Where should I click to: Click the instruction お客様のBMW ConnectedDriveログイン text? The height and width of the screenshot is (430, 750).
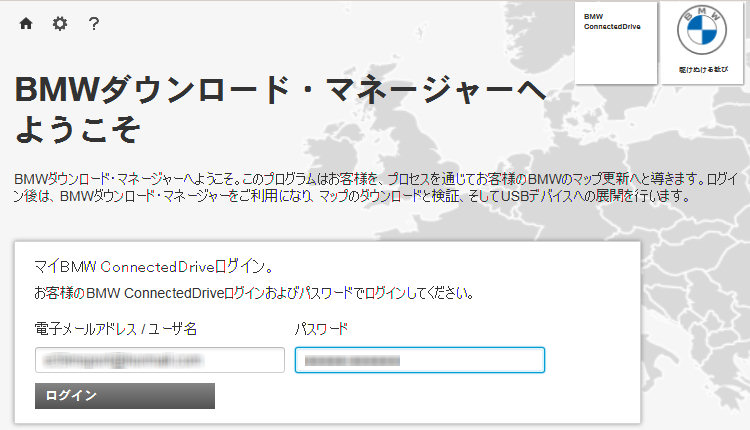point(254,293)
